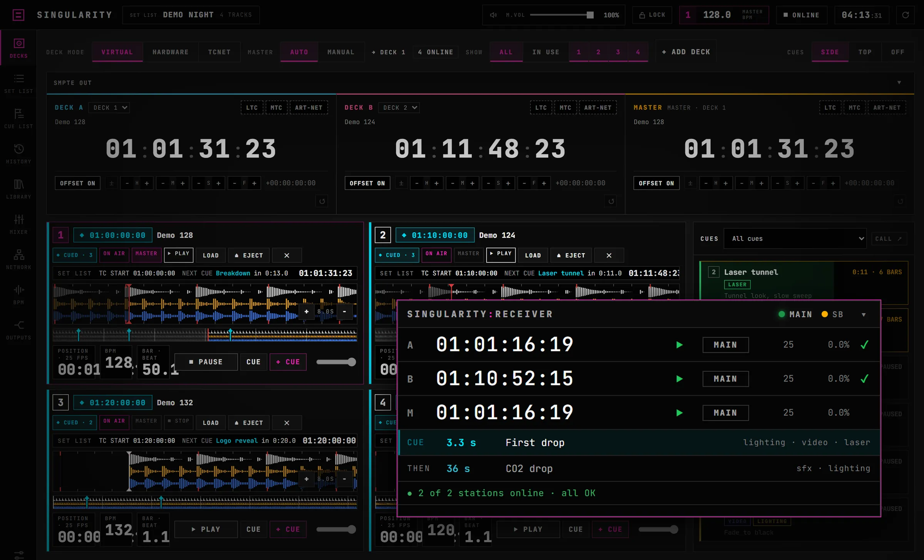Set cues panel position to TOP
Image resolution: width=924 pixels, height=560 pixels.
click(x=865, y=52)
